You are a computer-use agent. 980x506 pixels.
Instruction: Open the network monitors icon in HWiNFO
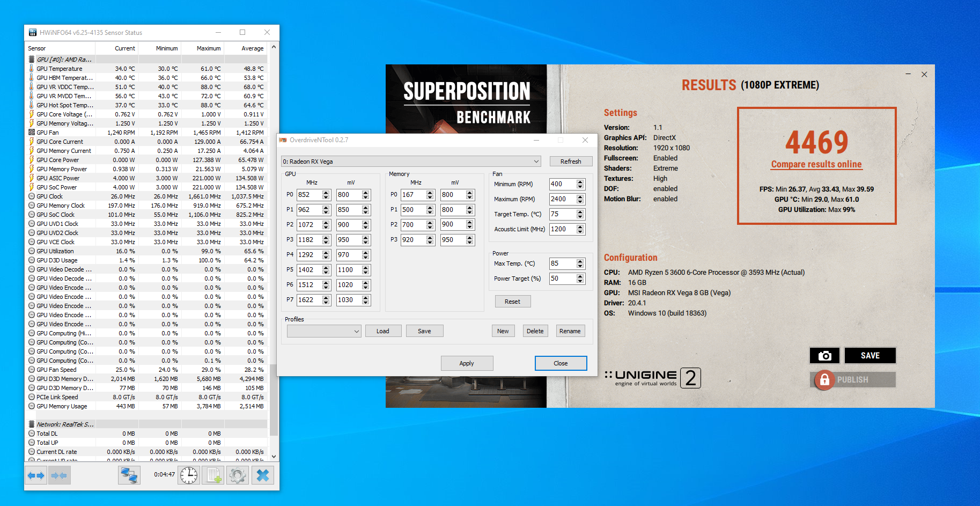click(x=129, y=475)
